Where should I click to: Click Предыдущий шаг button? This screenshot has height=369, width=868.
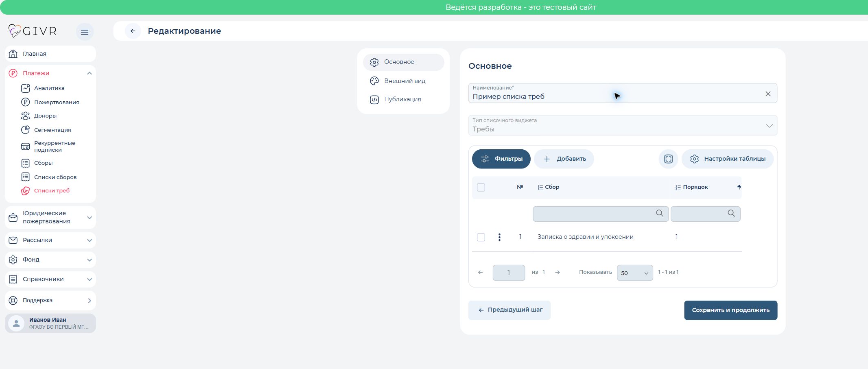pos(509,310)
